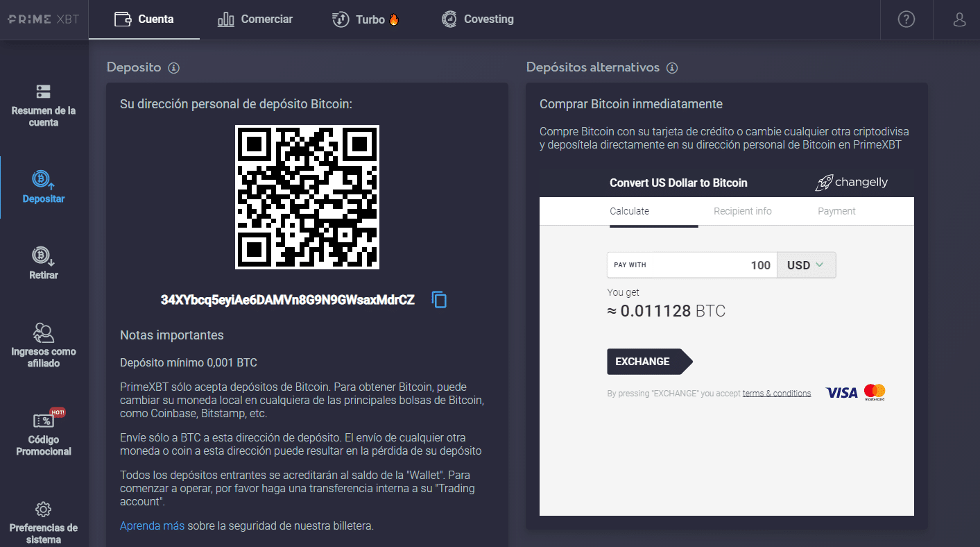Click the estimated amount ≈ 0.011128 BTC
The width and height of the screenshot is (980, 547).
[666, 311]
